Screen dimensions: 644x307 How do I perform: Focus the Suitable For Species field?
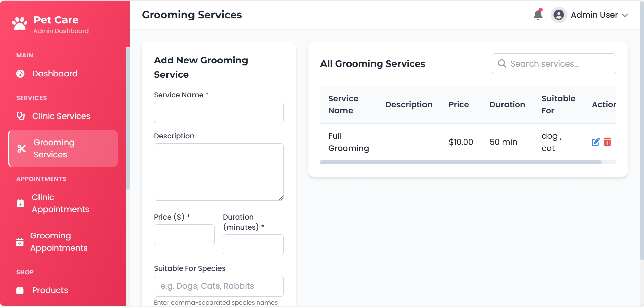[218, 286]
